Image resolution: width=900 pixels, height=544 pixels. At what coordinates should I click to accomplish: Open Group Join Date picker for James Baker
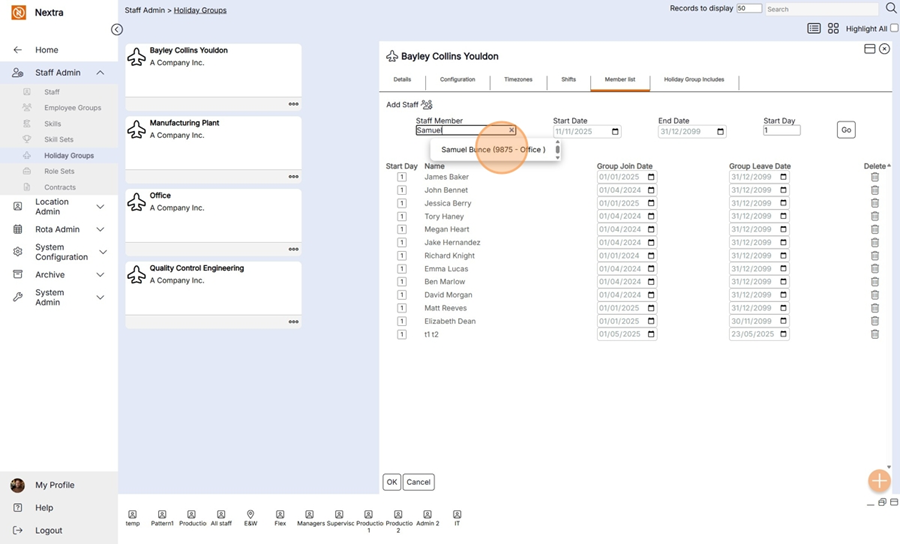coord(651,177)
